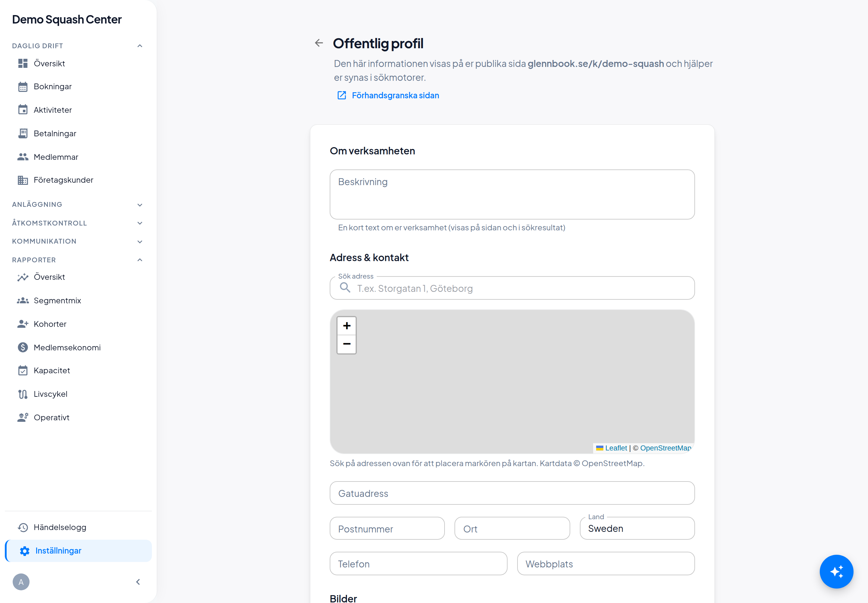
Task: Click the Betalningar receipt icon
Action: tap(23, 133)
